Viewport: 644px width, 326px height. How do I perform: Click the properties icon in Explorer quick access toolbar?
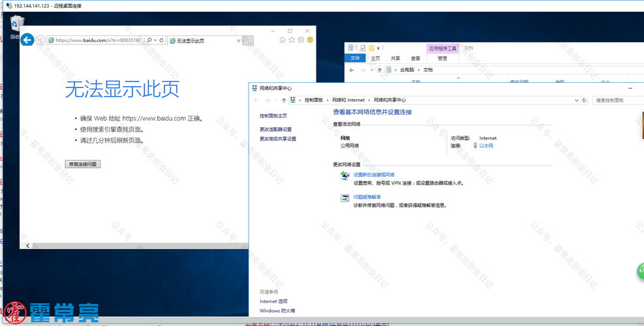tap(363, 48)
